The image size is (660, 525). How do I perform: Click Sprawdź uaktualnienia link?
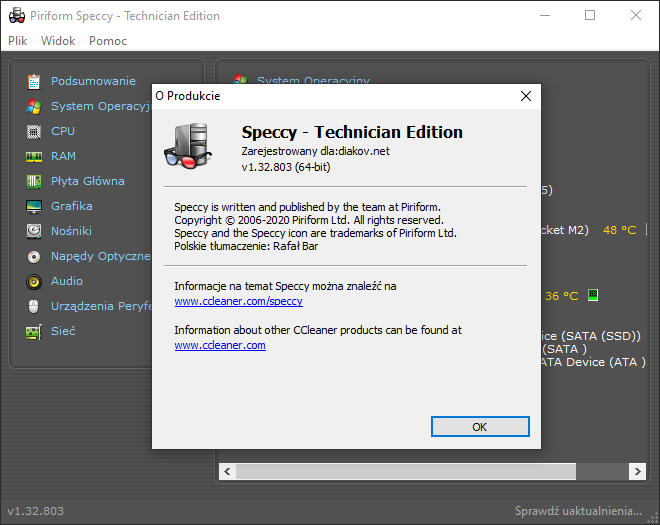click(579, 511)
